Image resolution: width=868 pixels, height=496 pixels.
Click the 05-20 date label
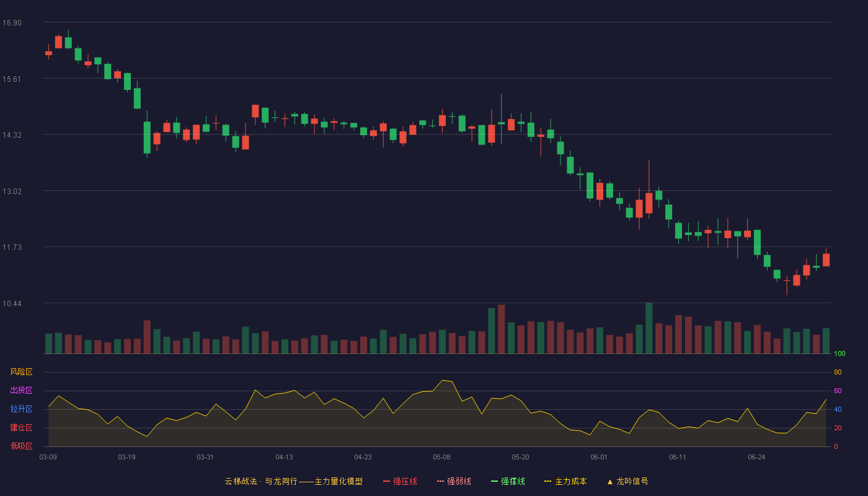(x=521, y=457)
